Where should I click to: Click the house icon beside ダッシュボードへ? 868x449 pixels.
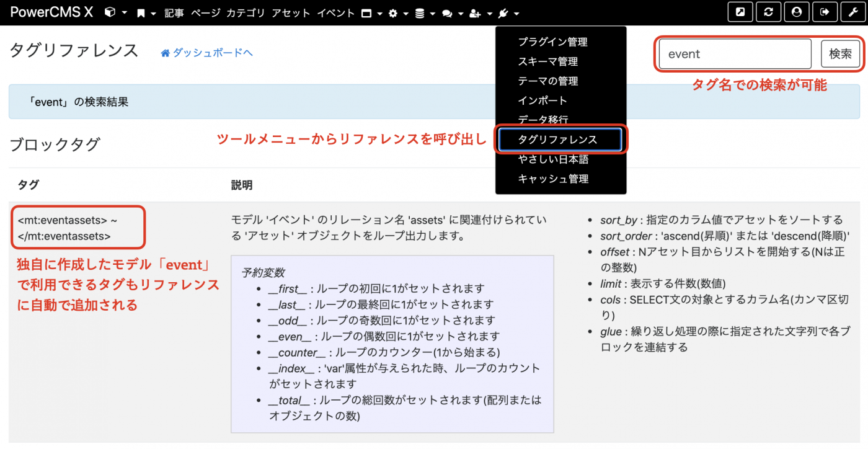(x=165, y=53)
